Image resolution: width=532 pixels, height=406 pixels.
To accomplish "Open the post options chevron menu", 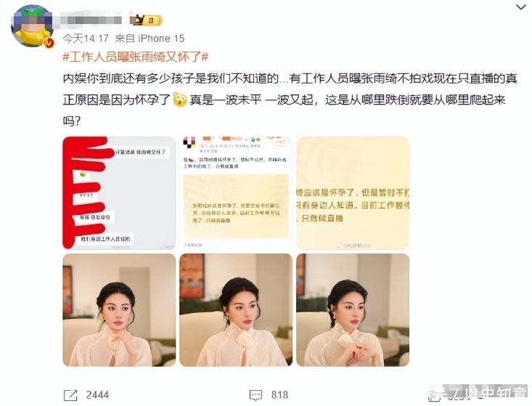I will 520,7.
